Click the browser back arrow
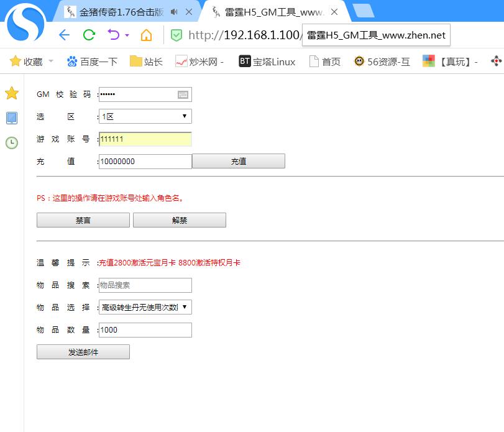 (64, 35)
